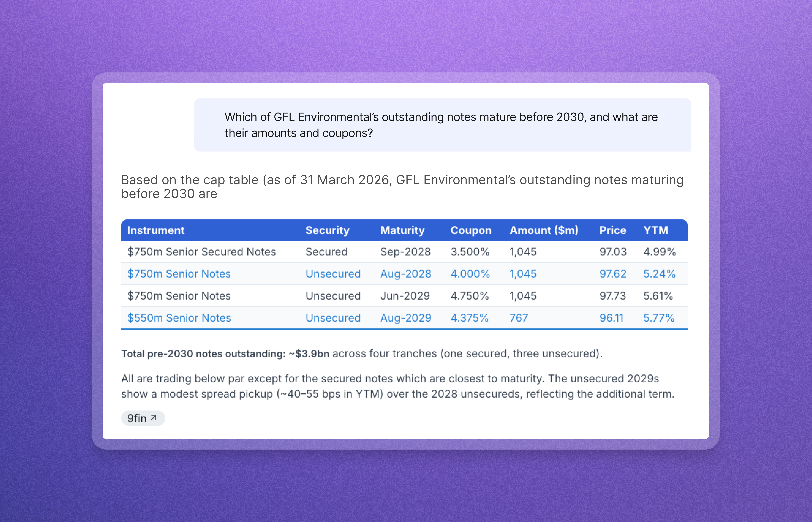The height and width of the screenshot is (522, 812).
Task: Click the Maturity column header
Action: point(402,230)
